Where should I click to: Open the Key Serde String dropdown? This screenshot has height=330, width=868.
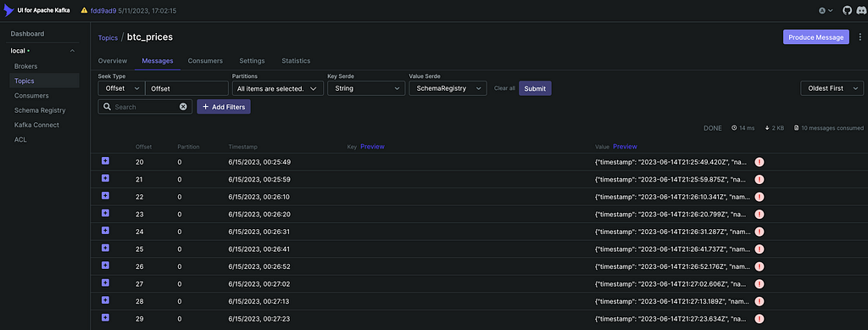366,88
